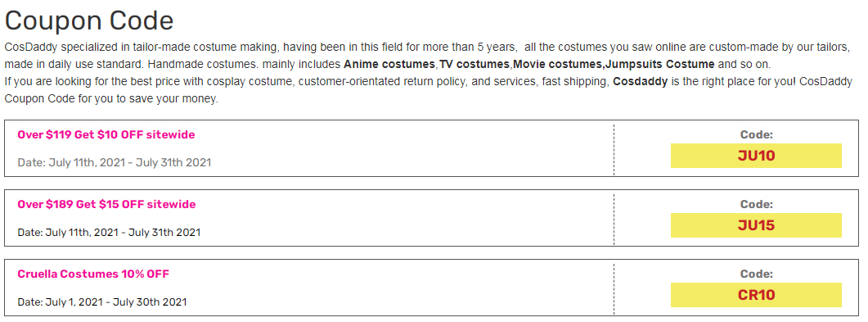Open the Over $119 Get $10 OFF offer
The image size is (868, 322).
(106, 134)
